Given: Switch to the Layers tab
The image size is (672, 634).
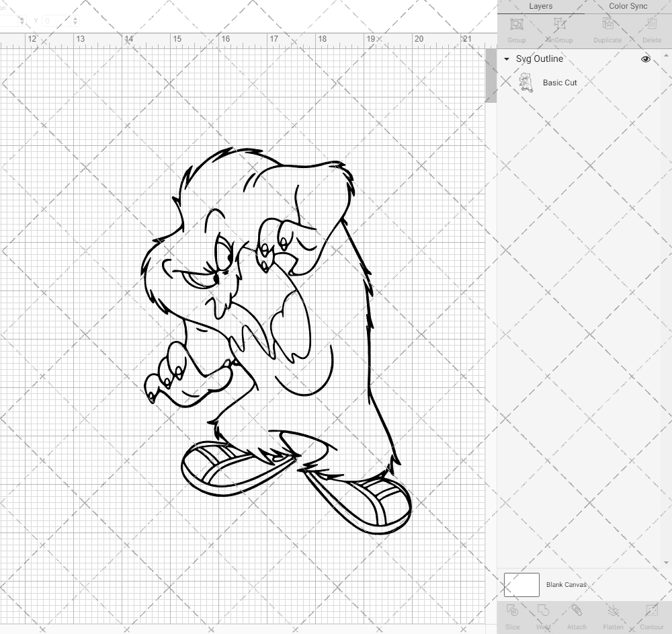Looking at the screenshot, I should click(540, 7).
